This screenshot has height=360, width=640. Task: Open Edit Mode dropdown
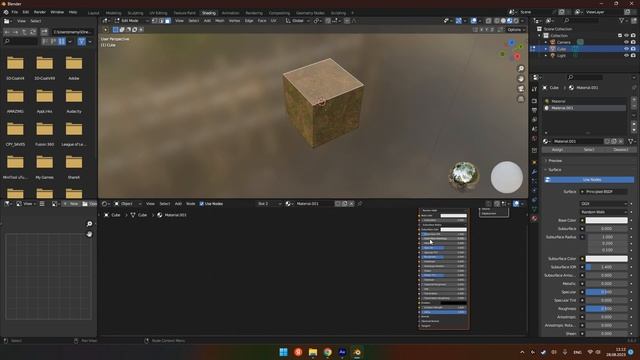(131, 21)
